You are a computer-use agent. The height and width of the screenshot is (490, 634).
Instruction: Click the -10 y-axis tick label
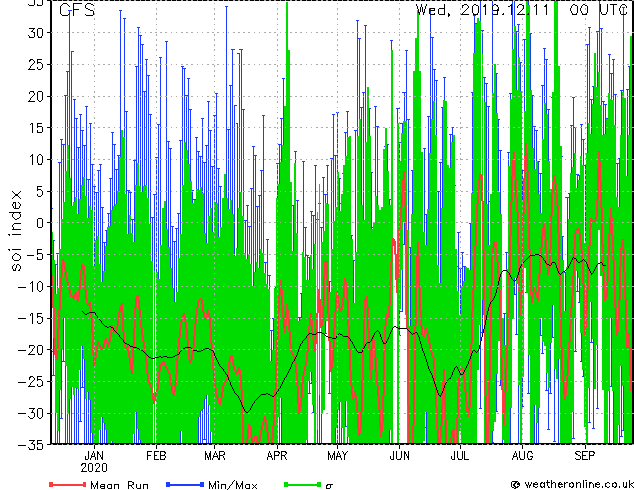[32, 286]
